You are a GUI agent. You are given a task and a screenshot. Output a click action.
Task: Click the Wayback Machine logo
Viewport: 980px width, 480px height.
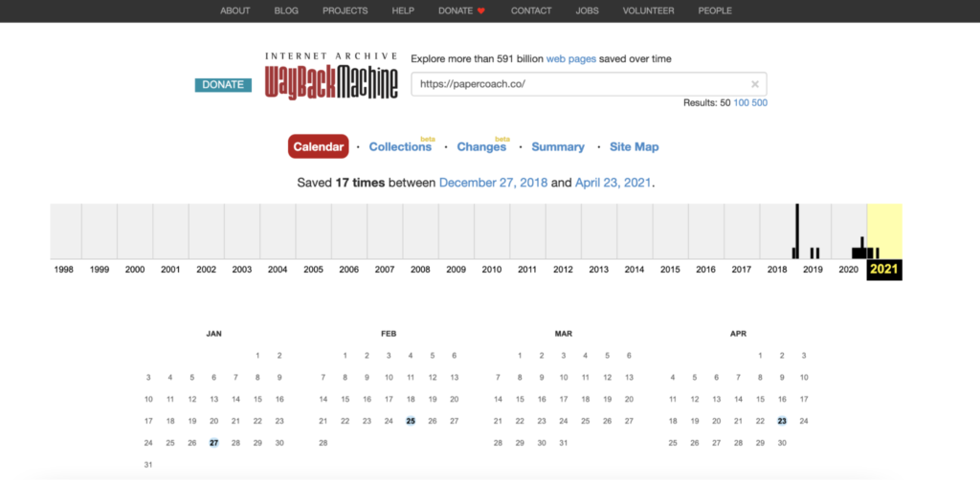point(331,76)
